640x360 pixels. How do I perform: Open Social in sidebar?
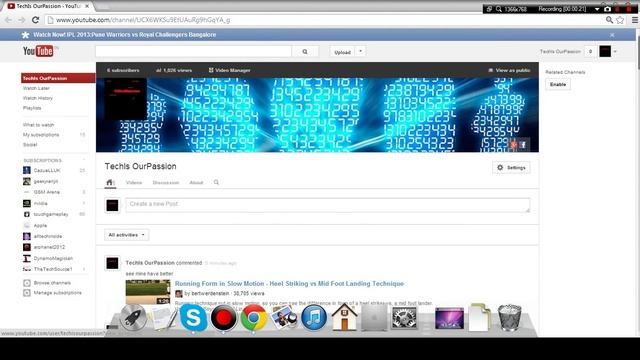click(30, 144)
